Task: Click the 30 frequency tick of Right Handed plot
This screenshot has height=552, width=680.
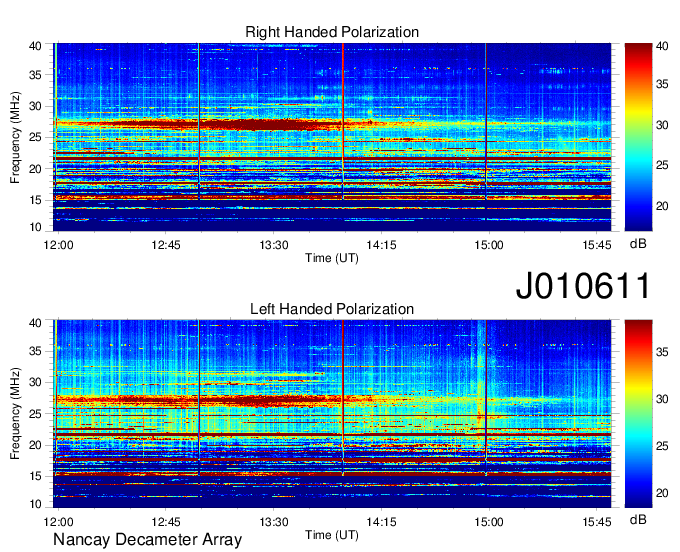Action: pos(35,106)
